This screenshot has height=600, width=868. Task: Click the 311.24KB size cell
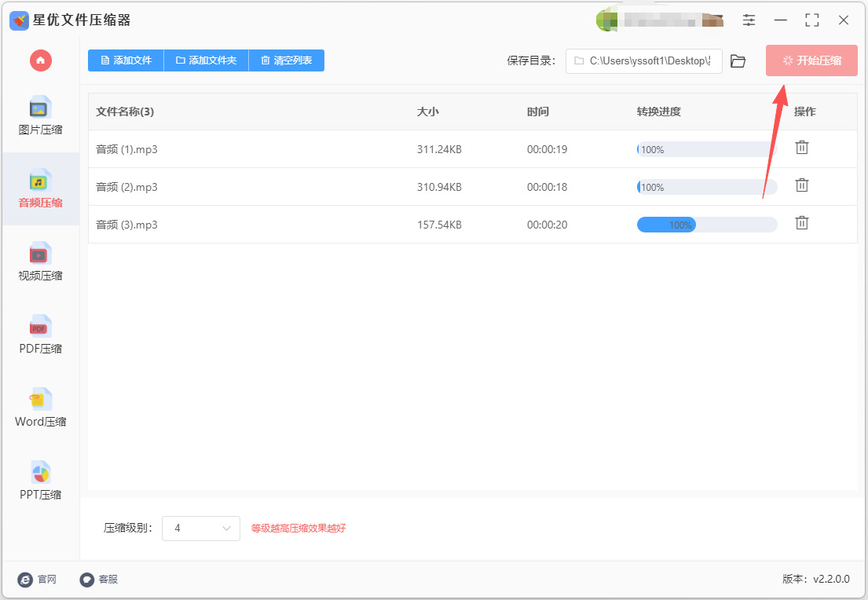[x=439, y=149]
